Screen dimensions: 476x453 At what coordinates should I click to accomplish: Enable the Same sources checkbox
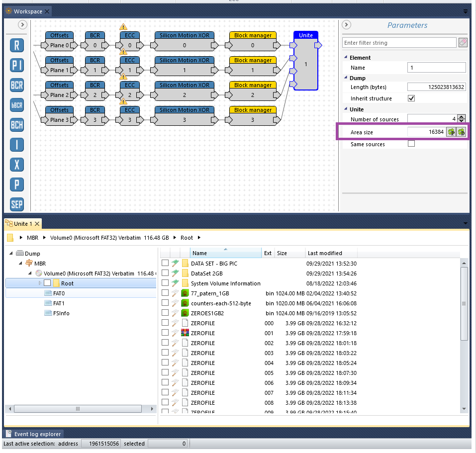pos(411,144)
